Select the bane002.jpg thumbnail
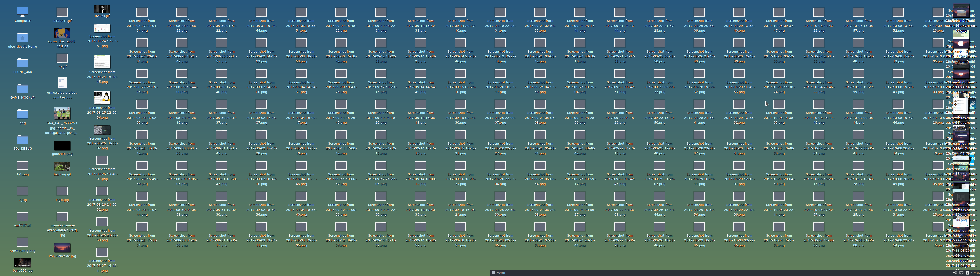Screen dimensions: 980x276 point(22,263)
